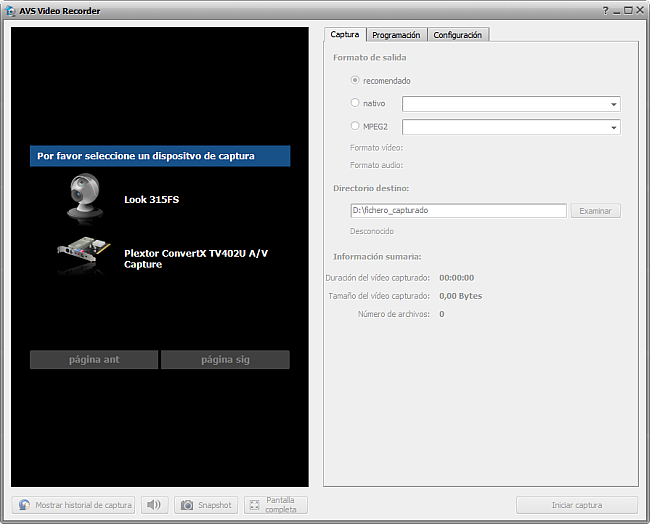
Task: Click the speaker volume icon button
Action: coord(154,505)
